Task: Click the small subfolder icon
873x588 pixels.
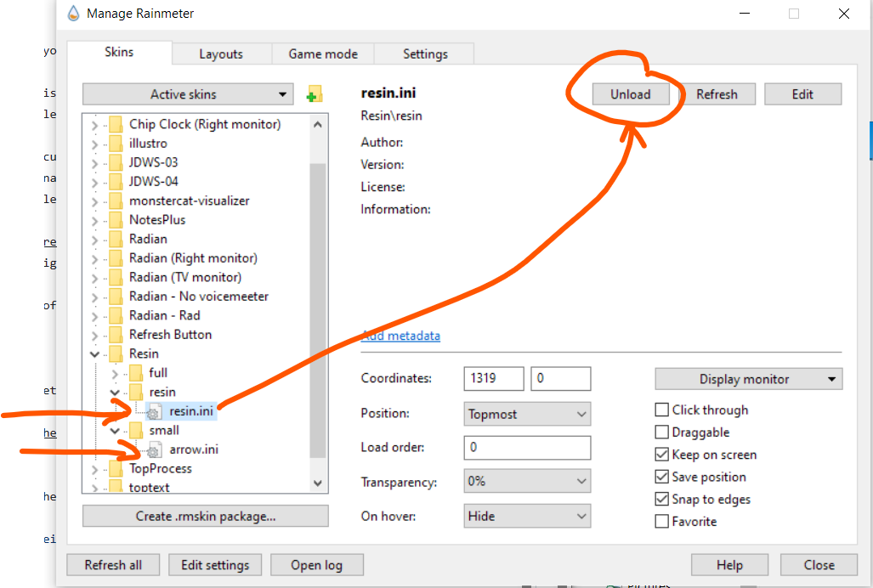Action: (136, 430)
